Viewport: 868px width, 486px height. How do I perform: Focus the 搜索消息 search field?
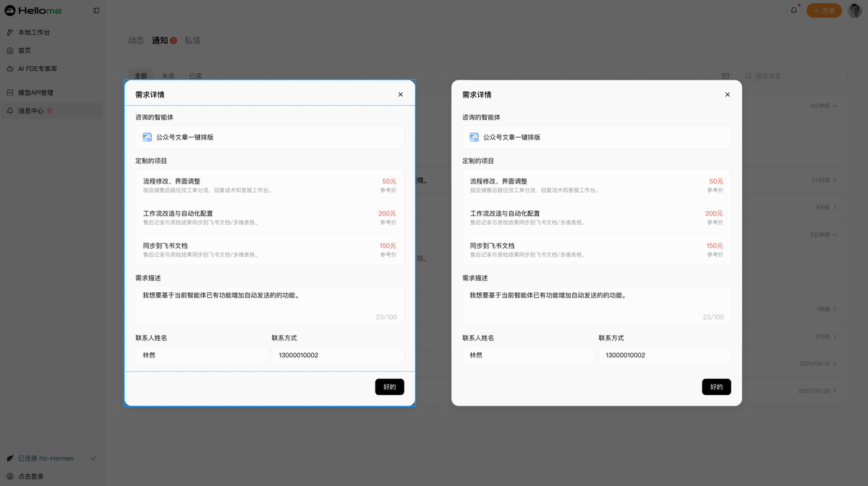click(793, 76)
